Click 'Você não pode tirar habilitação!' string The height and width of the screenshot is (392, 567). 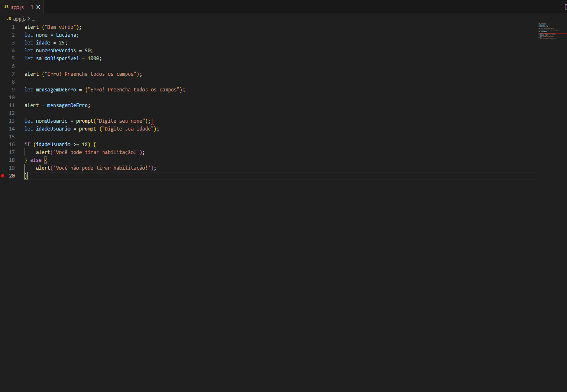(102, 168)
